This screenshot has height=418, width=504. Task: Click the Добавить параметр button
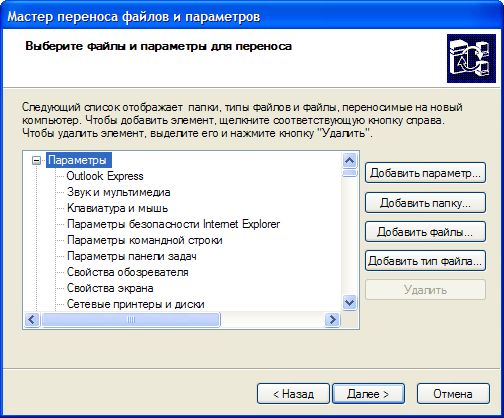tap(425, 173)
